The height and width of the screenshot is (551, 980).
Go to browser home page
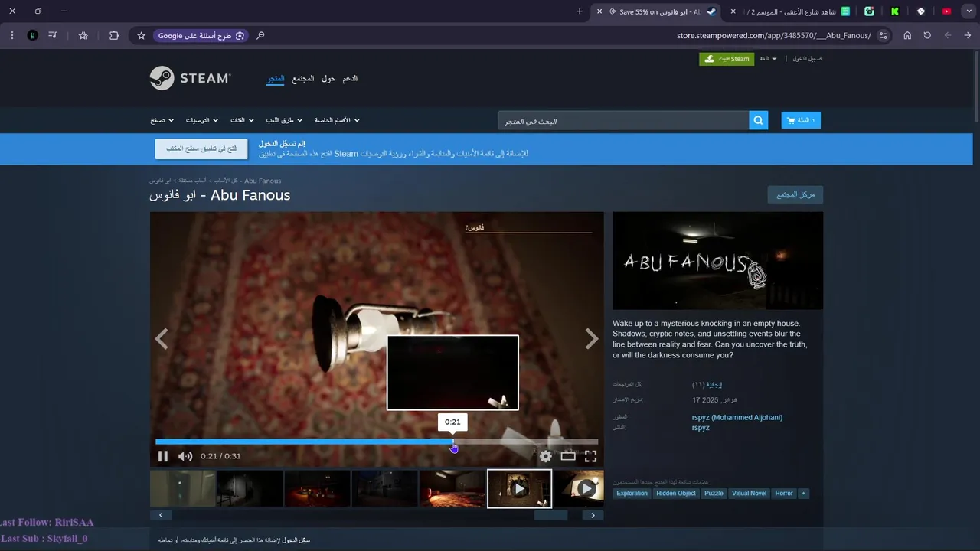coord(907,35)
